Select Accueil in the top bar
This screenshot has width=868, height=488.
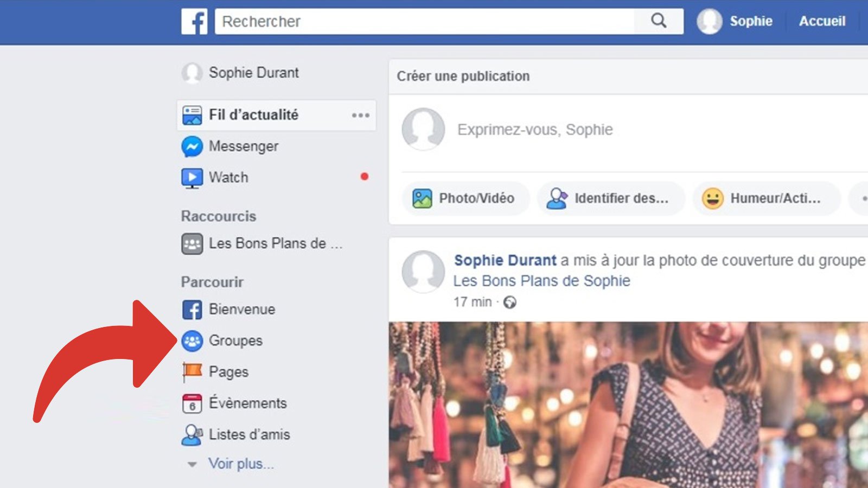(x=822, y=22)
